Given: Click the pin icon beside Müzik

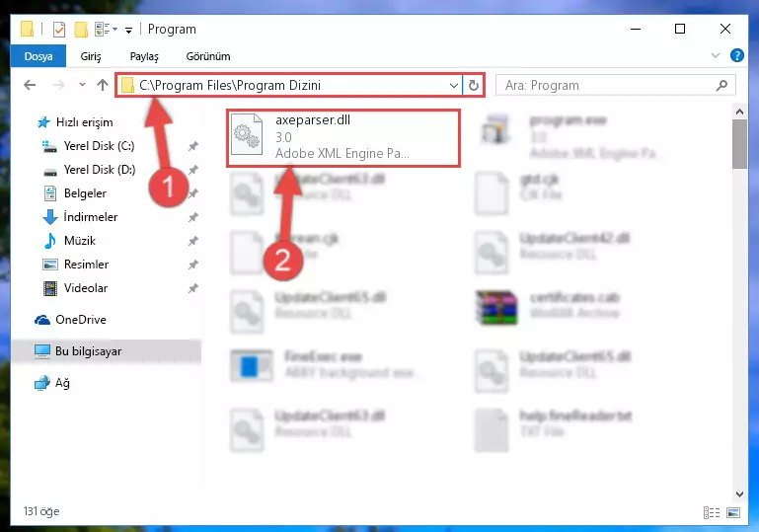Looking at the screenshot, I should click(x=193, y=241).
